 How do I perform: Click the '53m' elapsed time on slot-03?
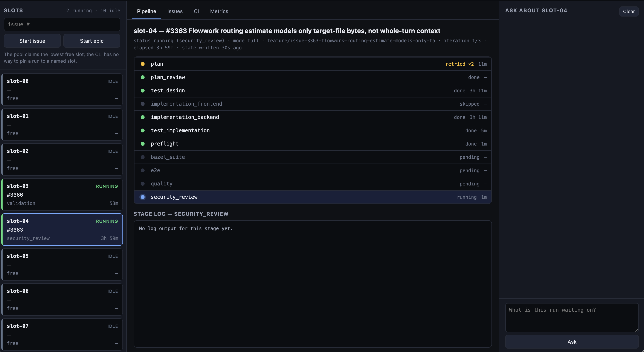coord(114,203)
